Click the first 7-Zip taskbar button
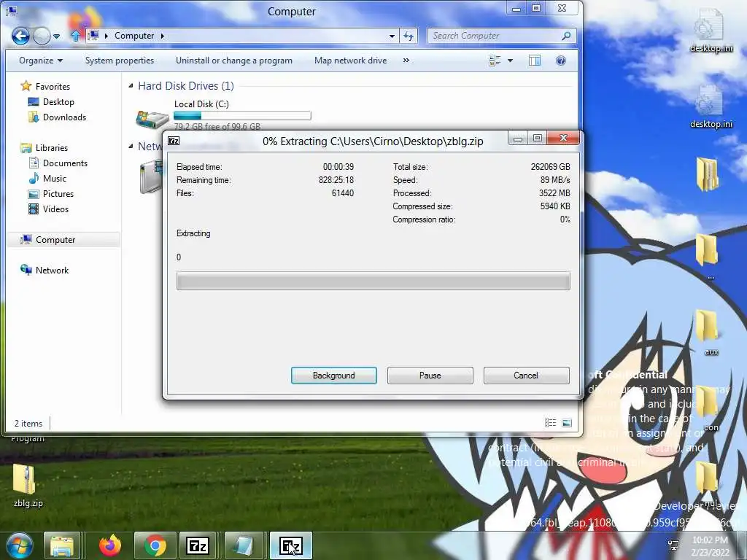The image size is (747, 560). coord(198,545)
